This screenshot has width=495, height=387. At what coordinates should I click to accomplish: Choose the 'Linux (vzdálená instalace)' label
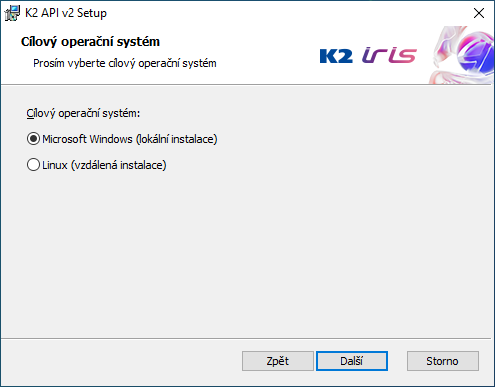[104, 165]
